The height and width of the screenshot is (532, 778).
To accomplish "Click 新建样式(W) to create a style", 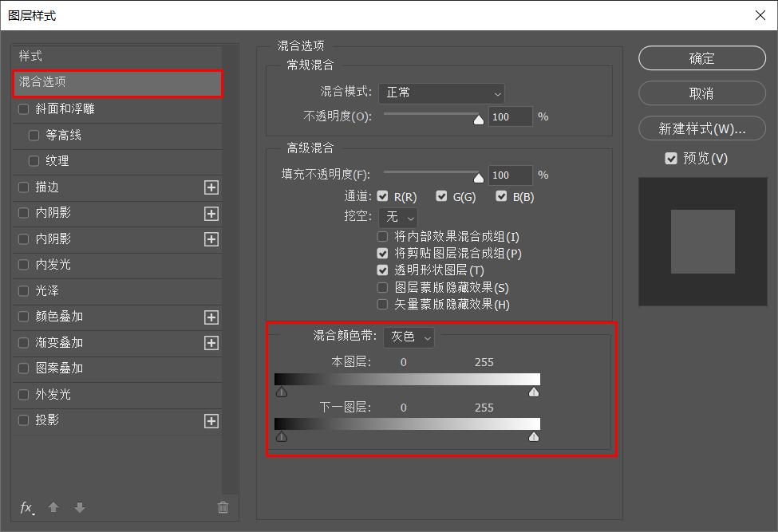I will [701, 128].
